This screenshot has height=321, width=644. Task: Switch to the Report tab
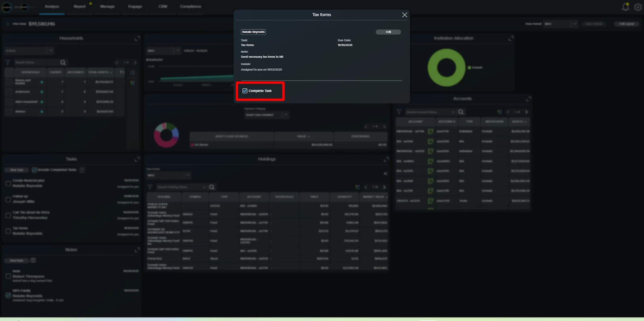pos(80,7)
